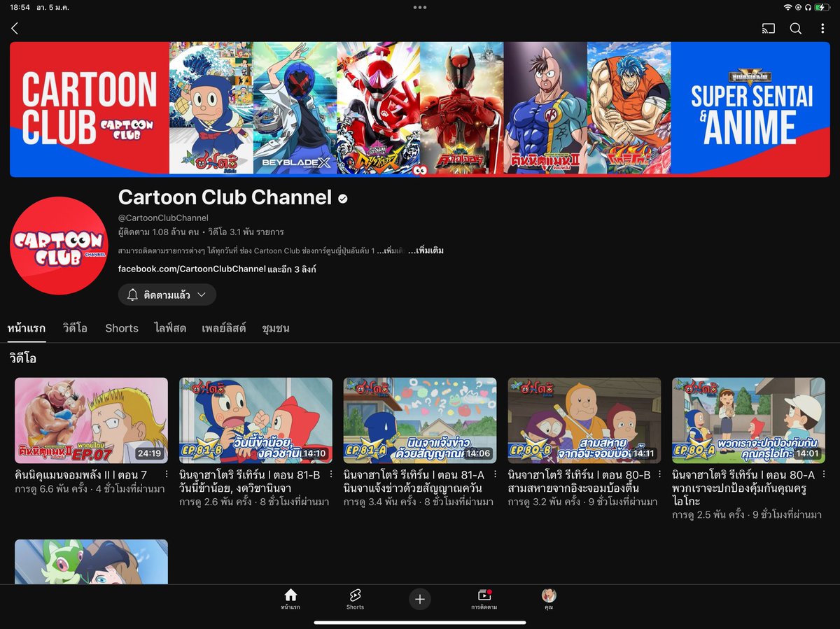Select the หน้าแรก channel tab
Screen dimensions: 840x629
click(27, 328)
